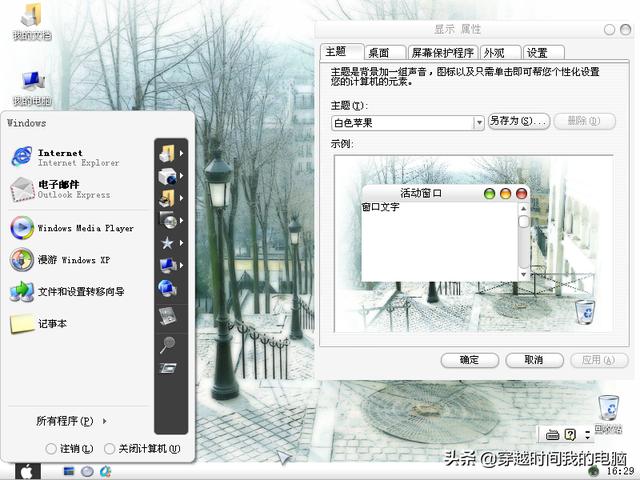This screenshot has height=480, width=640.
Task: Open 电子邮件 Outlook Express entry
Action: point(61,189)
